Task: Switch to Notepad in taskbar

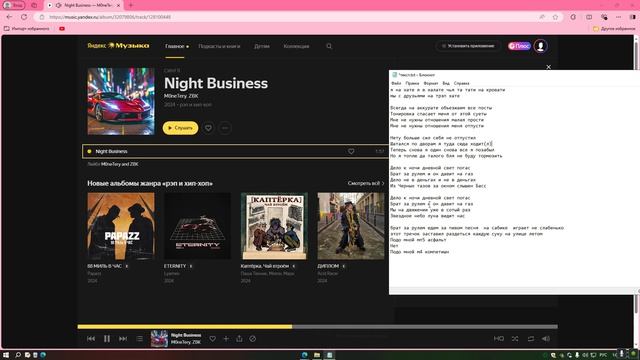Action: (329, 355)
